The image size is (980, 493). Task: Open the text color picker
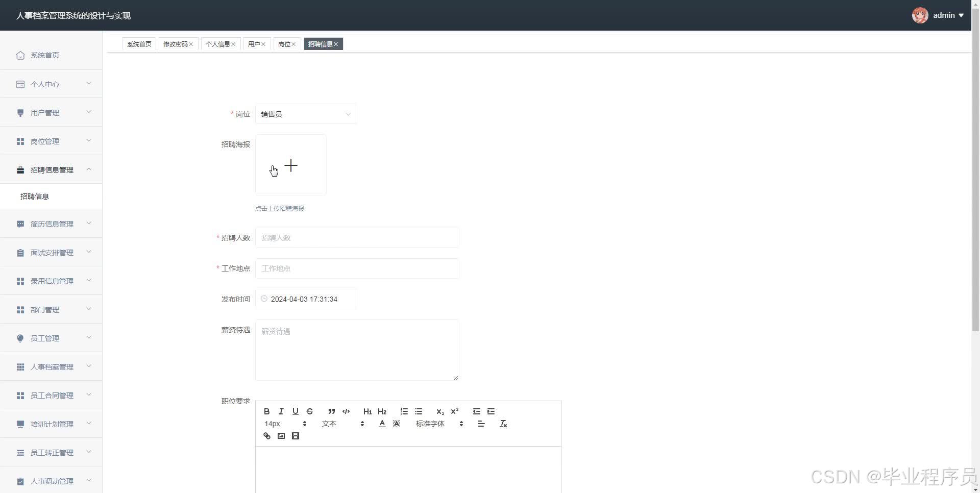[382, 424]
